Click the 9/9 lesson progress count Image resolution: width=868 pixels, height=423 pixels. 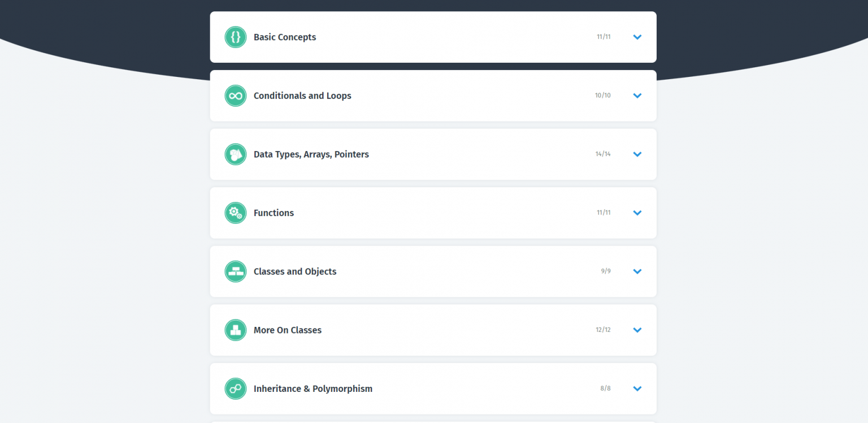(x=606, y=271)
